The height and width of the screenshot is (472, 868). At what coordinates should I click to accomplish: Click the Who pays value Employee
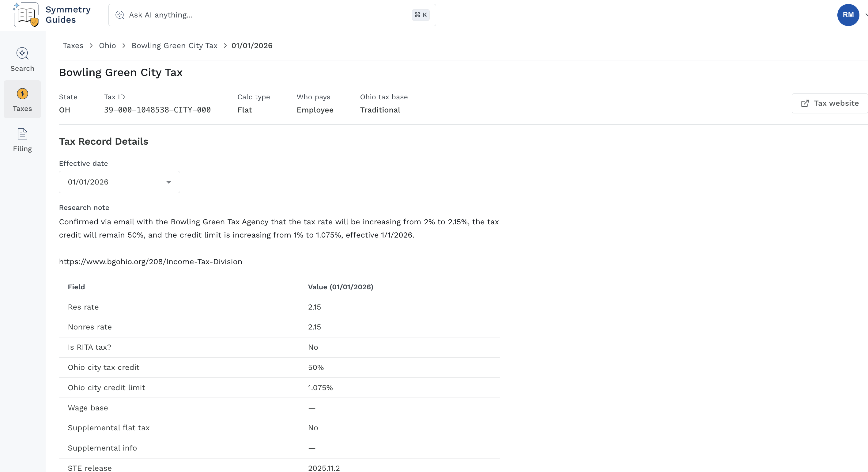(x=315, y=110)
